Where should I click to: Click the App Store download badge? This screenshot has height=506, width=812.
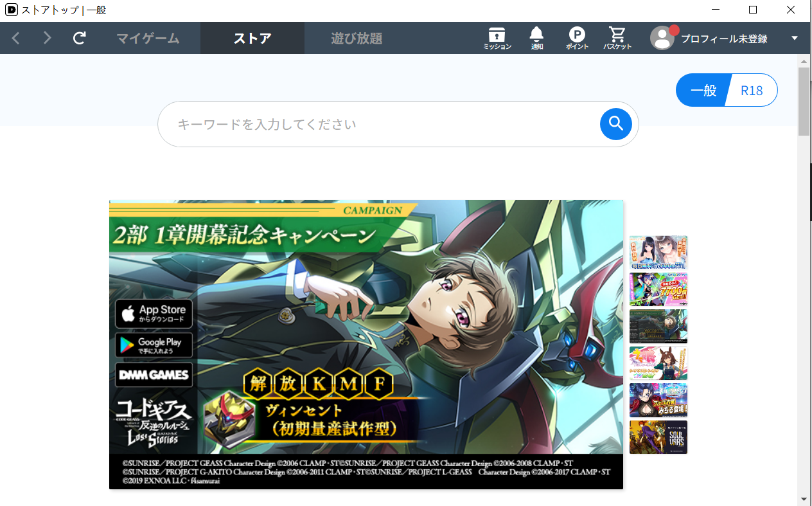[x=154, y=314]
